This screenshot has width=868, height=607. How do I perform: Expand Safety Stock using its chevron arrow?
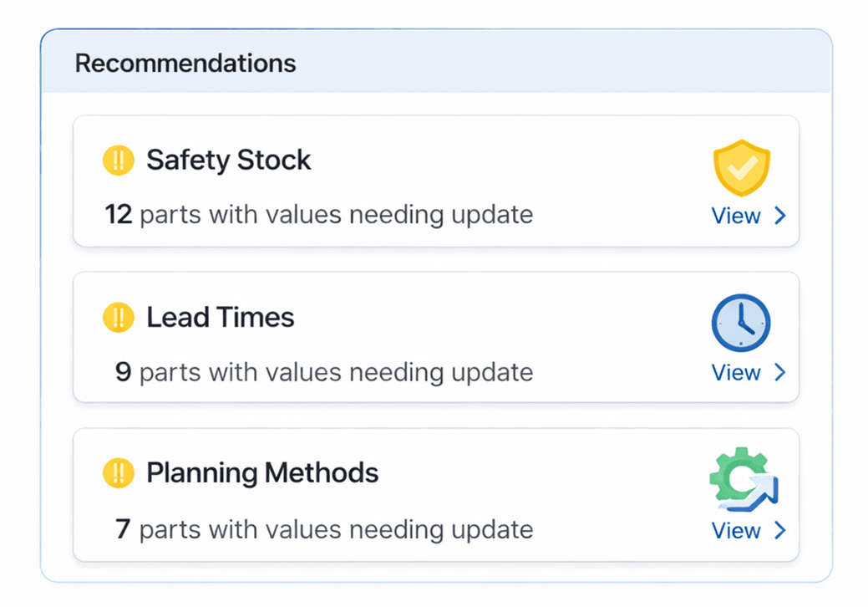pos(780,216)
